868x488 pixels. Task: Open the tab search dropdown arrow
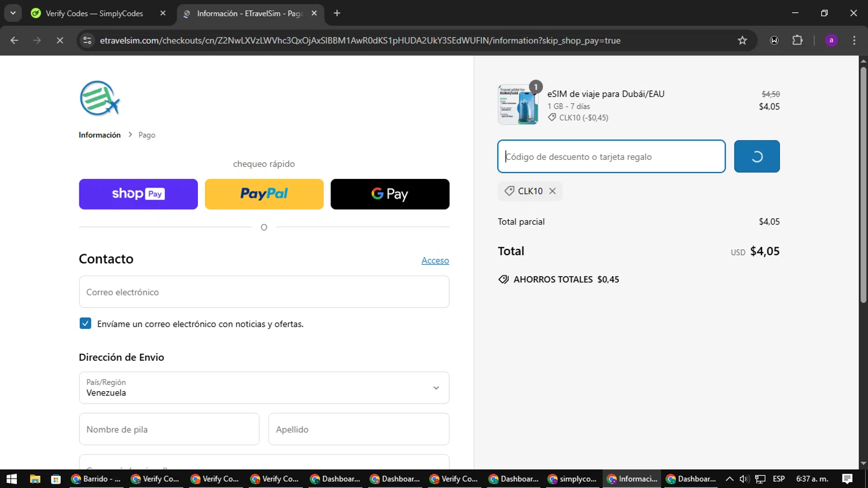[13, 13]
